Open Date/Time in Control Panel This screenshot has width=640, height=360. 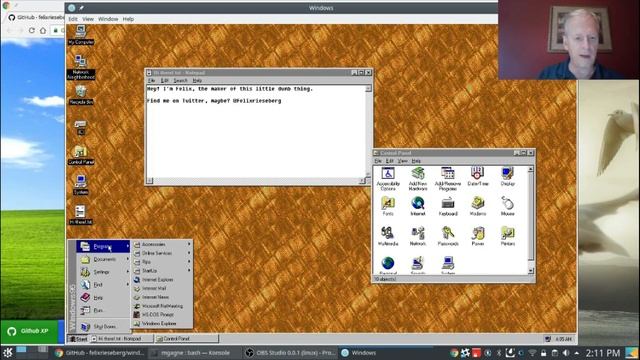point(478,177)
